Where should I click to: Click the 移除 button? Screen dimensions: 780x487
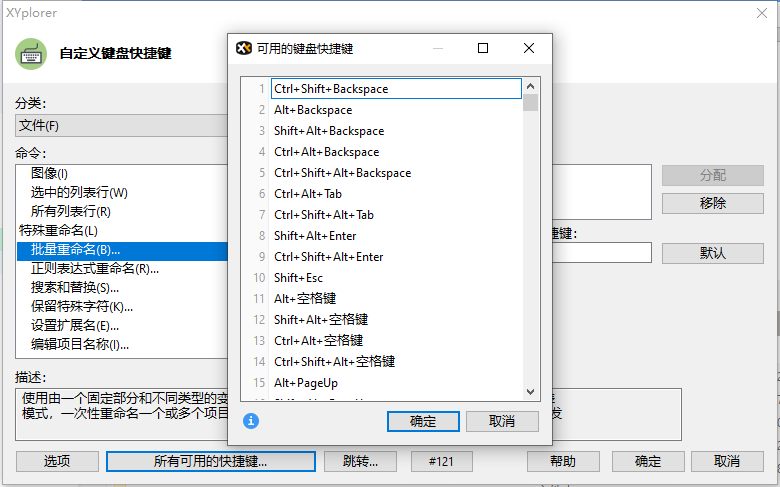[712, 203]
